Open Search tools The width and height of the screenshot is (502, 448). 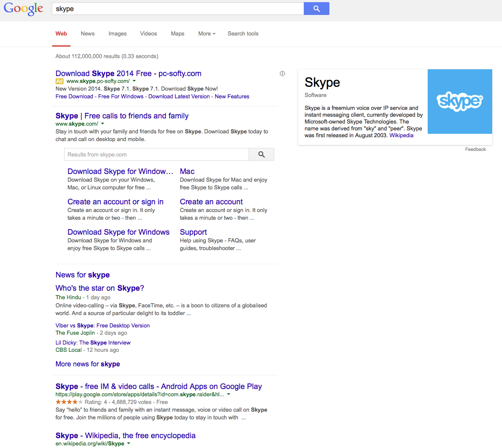point(243,34)
